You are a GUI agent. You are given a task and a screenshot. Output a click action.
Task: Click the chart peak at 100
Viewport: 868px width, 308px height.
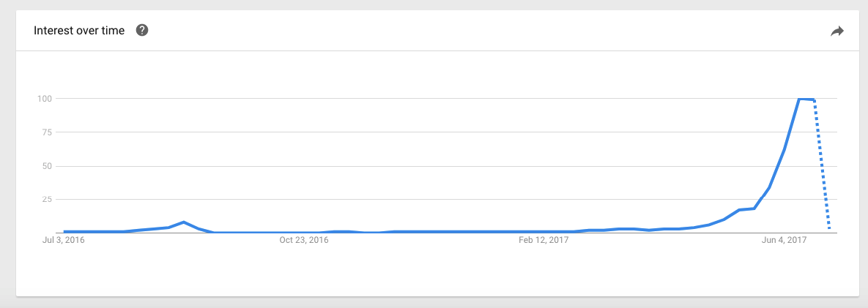(x=806, y=99)
